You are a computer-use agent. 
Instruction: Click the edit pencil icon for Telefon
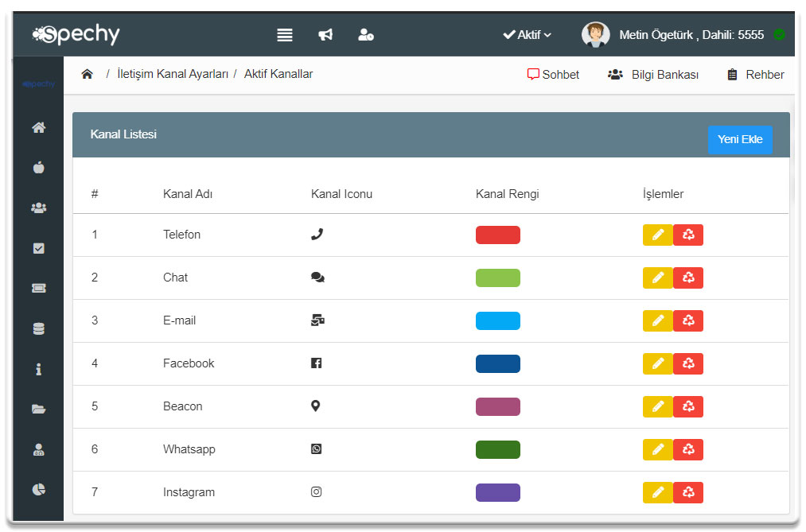657,235
